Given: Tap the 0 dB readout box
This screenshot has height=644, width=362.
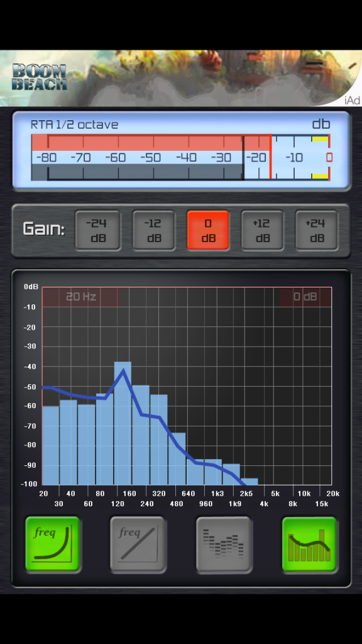Looking at the screenshot, I should pyautogui.click(x=305, y=297).
